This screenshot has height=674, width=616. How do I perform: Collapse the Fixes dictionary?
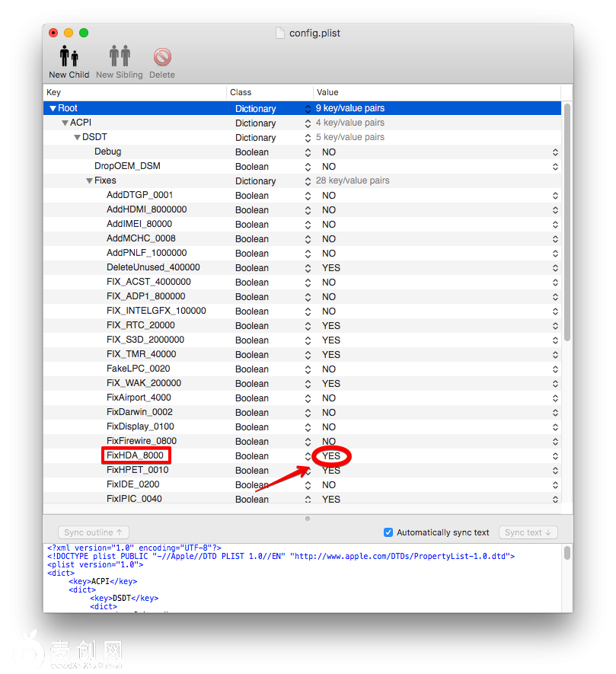(x=89, y=180)
